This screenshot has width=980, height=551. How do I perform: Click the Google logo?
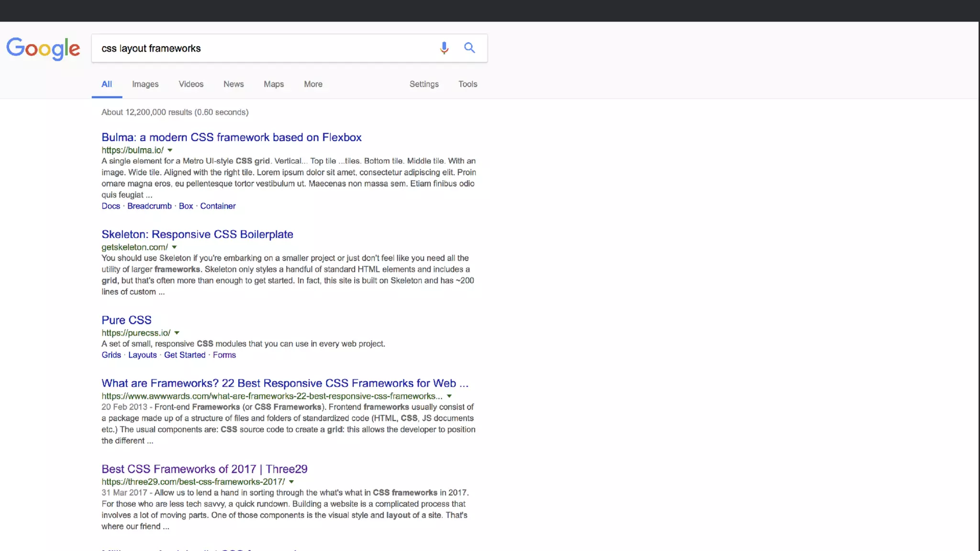coord(43,48)
